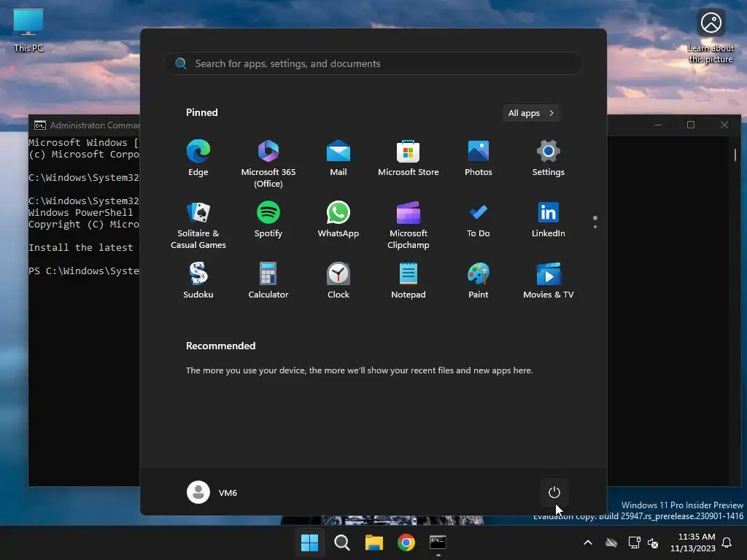Click the muted volume tray icon
The image size is (747, 560).
(653, 542)
